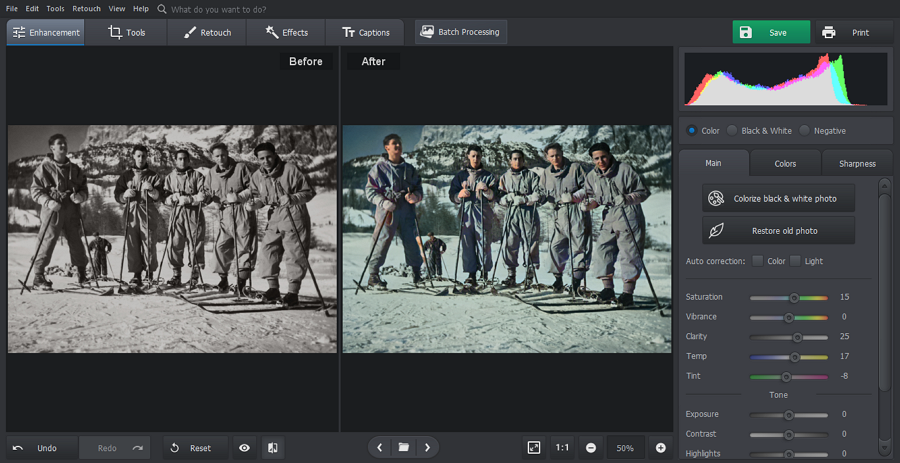The height and width of the screenshot is (463, 900).
Task: Select Black & White histogram mode
Action: click(x=732, y=131)
